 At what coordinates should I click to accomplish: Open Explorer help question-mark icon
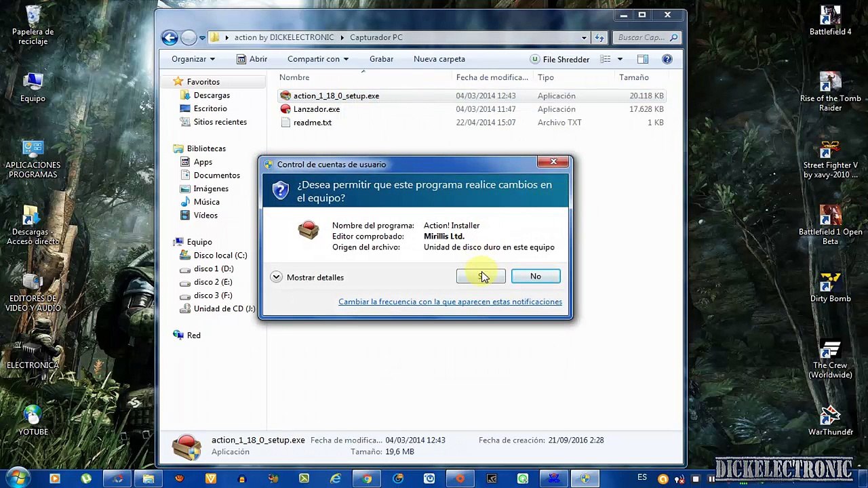(667, 59)
